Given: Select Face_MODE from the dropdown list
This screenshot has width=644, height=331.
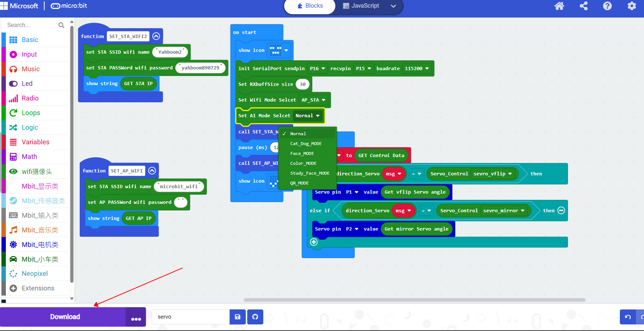Looking at the screenshot, I should point(302,153).
